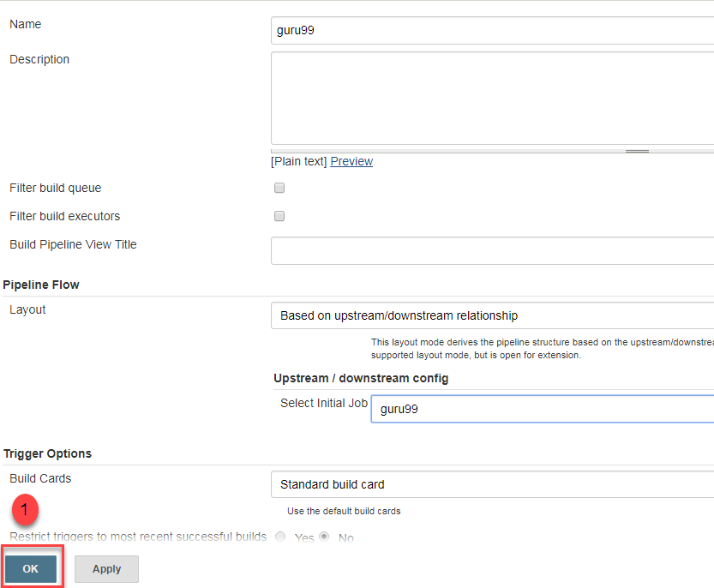Screen dimensions: 714x588
Task: Click the Plain text format label
Action: (298, 161)
